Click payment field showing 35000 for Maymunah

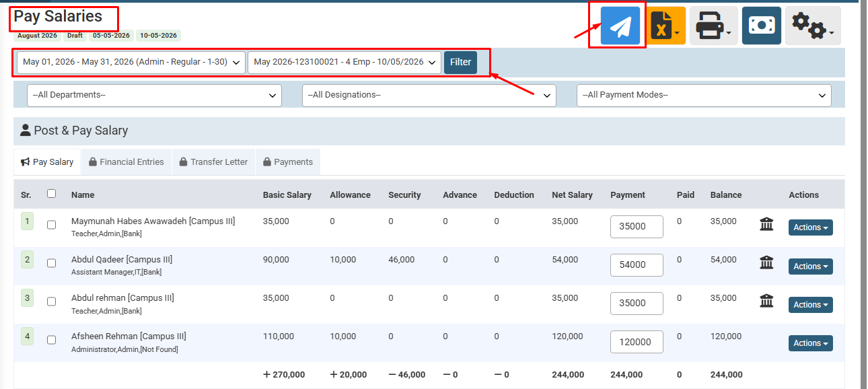tap(637, 227)
